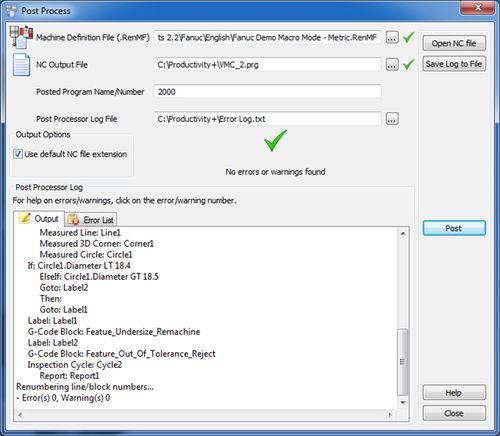This screenshot has width=500, height=436.
Task: Select log line 'If: Circle1.Diameter LT 18.4'
Action: (x=79, y=266)
